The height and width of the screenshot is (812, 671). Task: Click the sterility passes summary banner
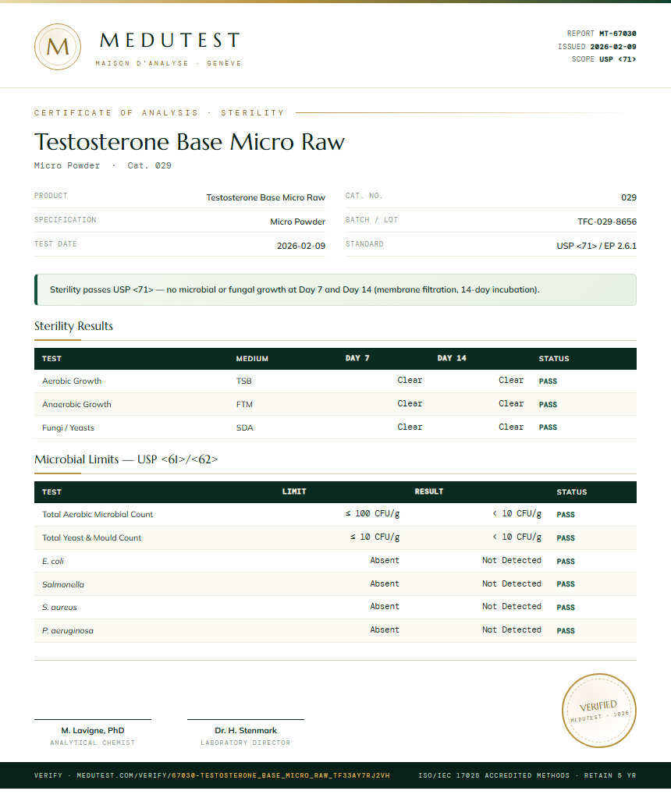[335, 289]
